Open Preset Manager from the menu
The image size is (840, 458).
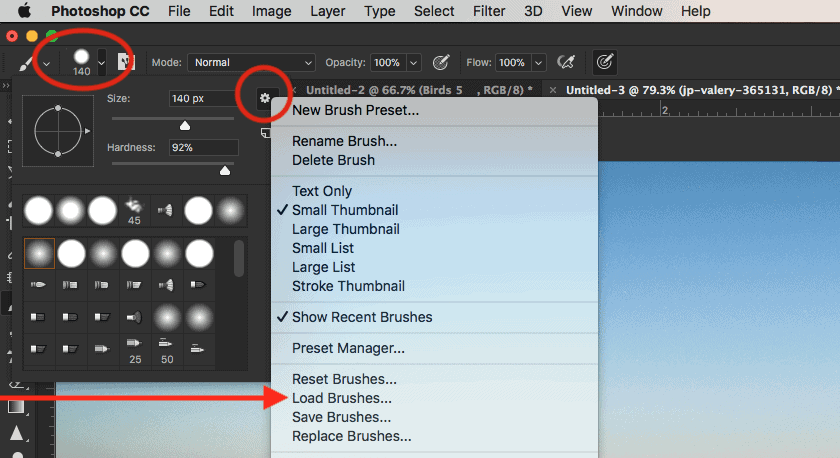click(348, 348)
